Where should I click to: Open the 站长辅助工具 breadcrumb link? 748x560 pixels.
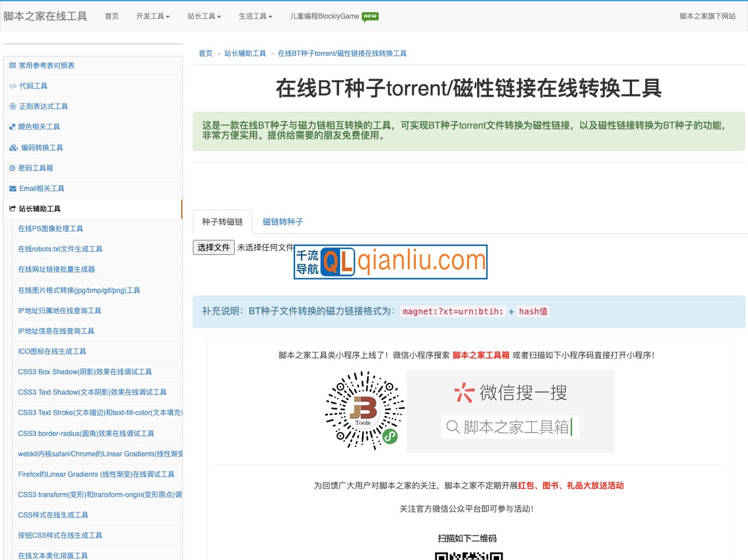pyautogui.click(x=245, y=53)
